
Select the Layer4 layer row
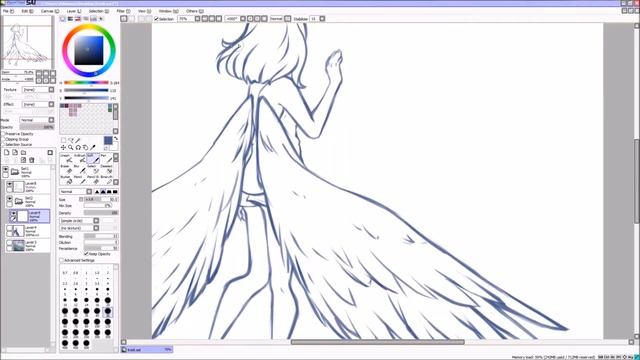28,231
